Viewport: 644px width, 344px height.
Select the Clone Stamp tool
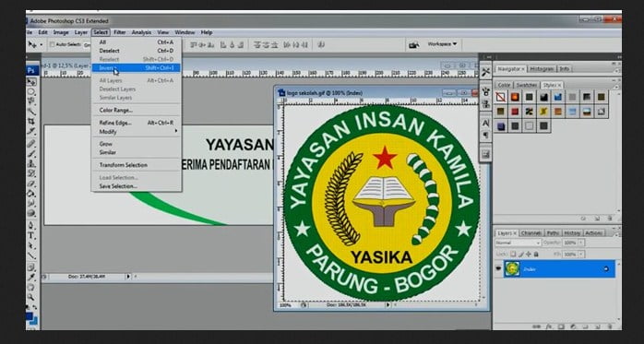pos(31,163)
